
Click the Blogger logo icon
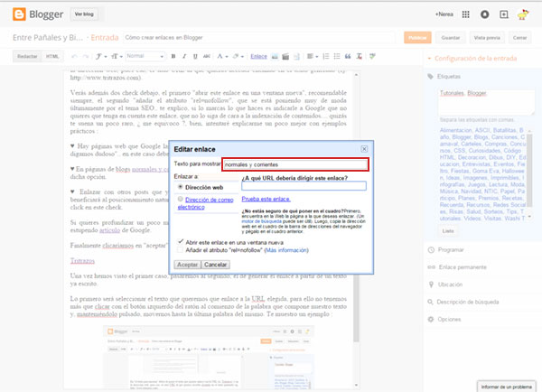click(x=19, y=14)
